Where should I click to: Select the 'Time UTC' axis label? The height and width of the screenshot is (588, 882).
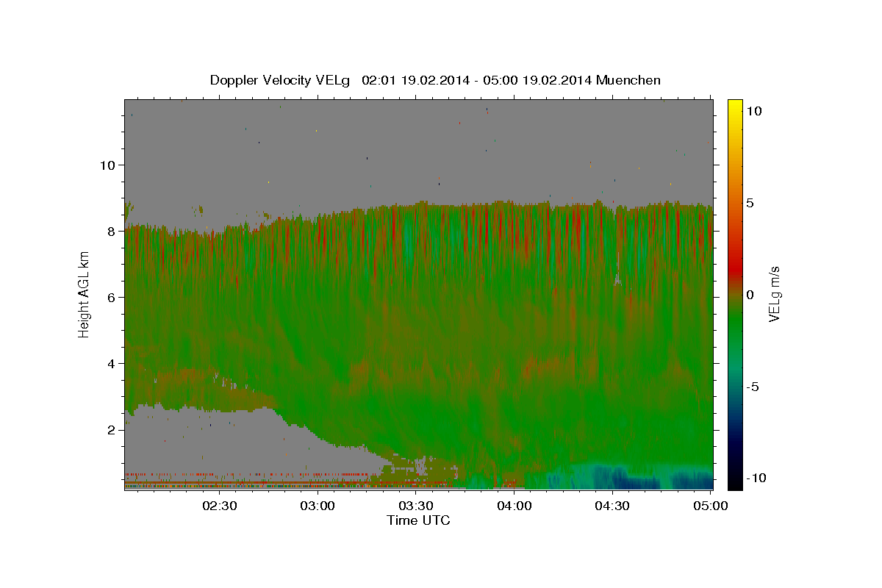tap(418, 520)
